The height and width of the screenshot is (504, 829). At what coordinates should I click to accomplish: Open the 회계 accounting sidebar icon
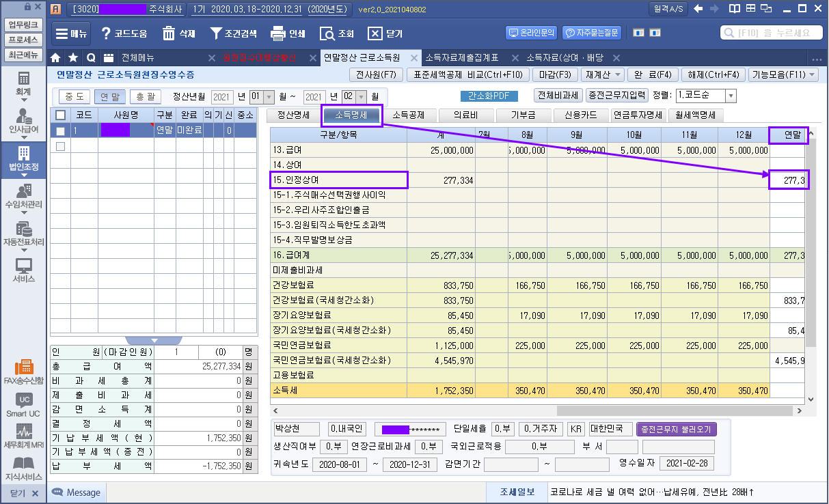23,83
